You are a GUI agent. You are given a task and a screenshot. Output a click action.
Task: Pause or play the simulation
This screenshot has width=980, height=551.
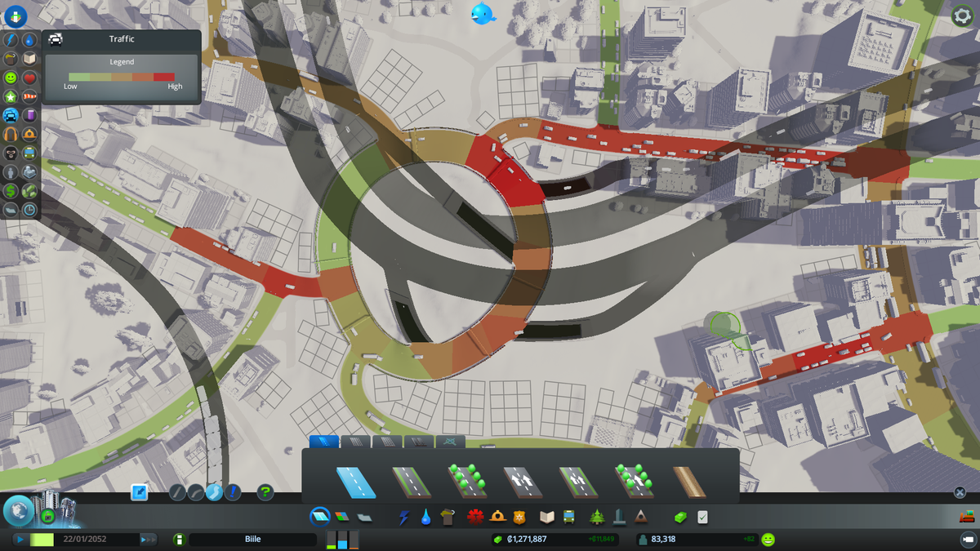coord(20,540)
